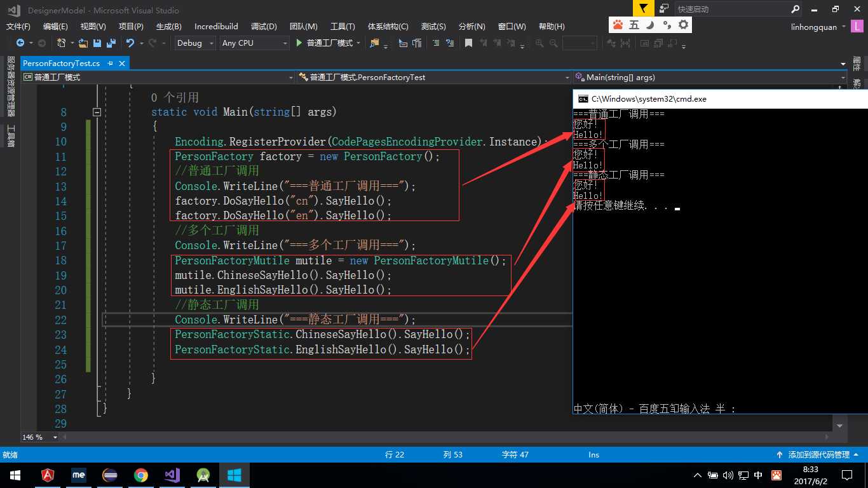The image size is (868, 488).
Task: Open the Any CPU platform dropdown
Action: [x=254, y=43]
